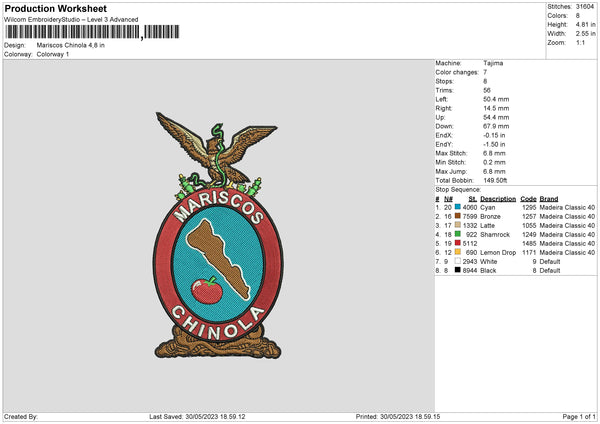Image resolution: width=600 pixels, height=424 pixels.
Task: Click the Zoom value '1:1'
Action: pos(580,42)
